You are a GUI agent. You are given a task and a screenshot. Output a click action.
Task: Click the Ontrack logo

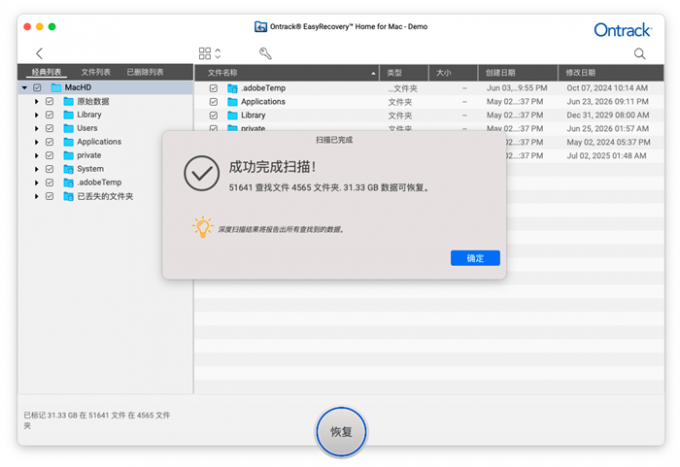point(622,30)
